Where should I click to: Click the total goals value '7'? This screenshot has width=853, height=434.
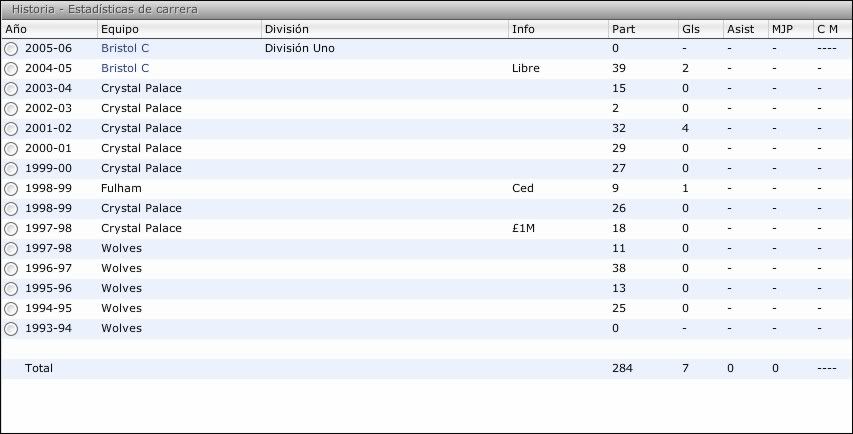(x=685, y=368)
